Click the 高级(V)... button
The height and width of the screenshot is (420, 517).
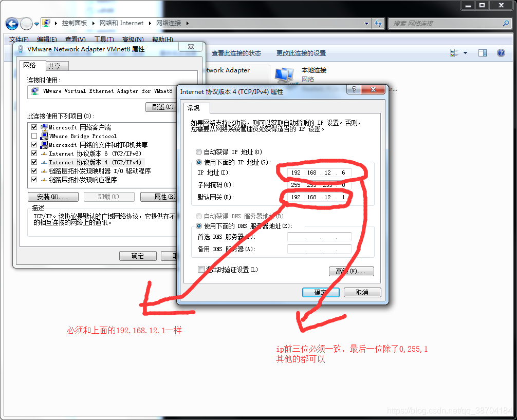pos(352,271)
